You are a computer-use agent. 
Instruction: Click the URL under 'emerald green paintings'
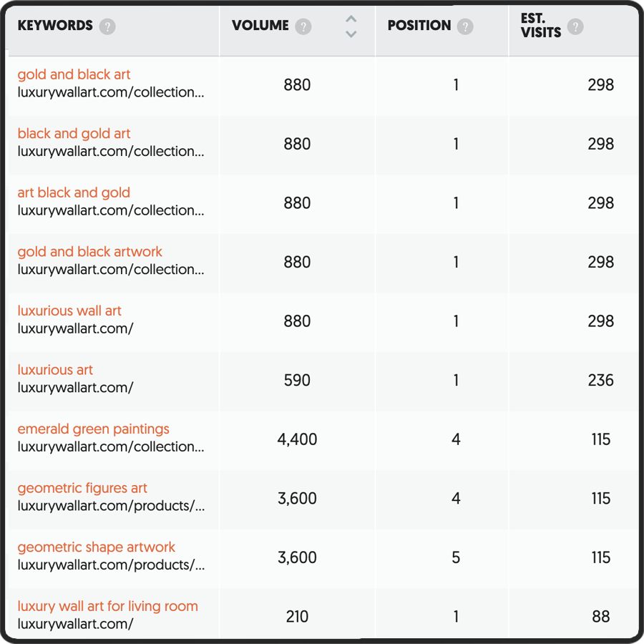coord(111,447)
